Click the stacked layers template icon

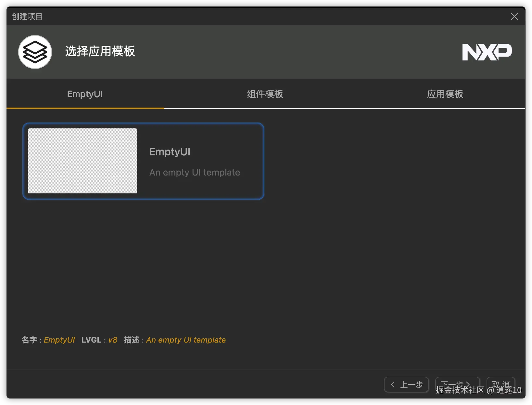pyautogui.click(x=35, y=52)
